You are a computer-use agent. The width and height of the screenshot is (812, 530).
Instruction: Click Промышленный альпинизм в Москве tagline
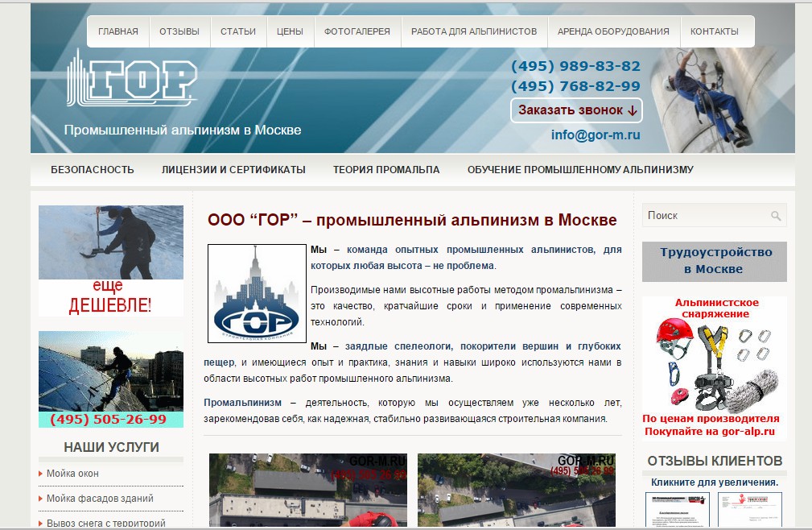point(183,130)
